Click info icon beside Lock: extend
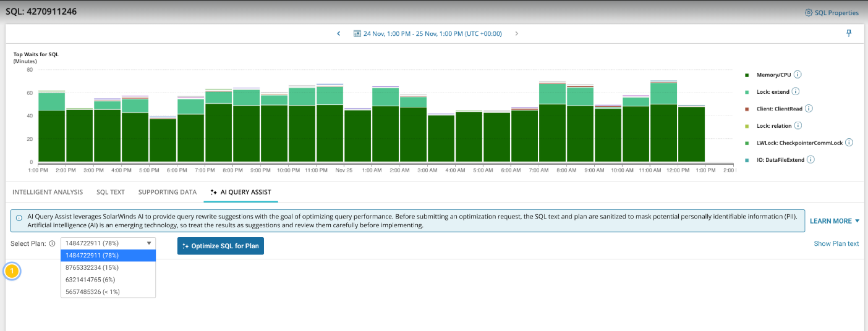The height and width of the screenshot is (331, 868). (x=796, y=91)
